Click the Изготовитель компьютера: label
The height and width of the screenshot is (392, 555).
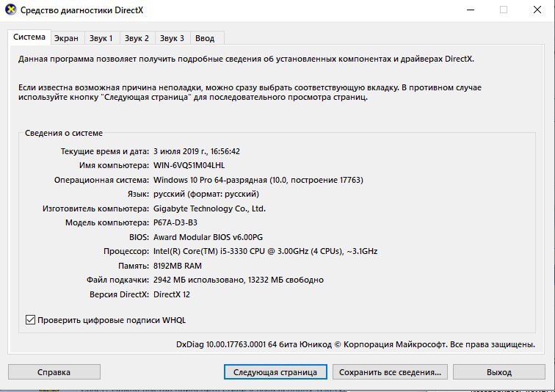[96, 208]
